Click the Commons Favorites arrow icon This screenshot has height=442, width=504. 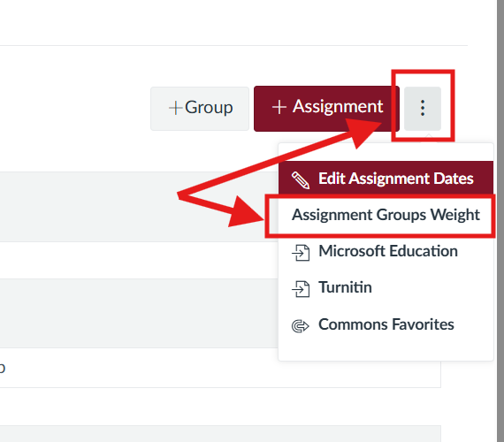pos(301,325)
